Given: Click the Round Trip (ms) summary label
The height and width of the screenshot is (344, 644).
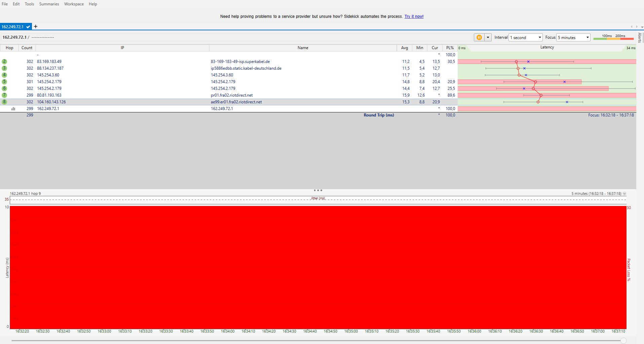Looking at the screenshot, I should 379,115.
